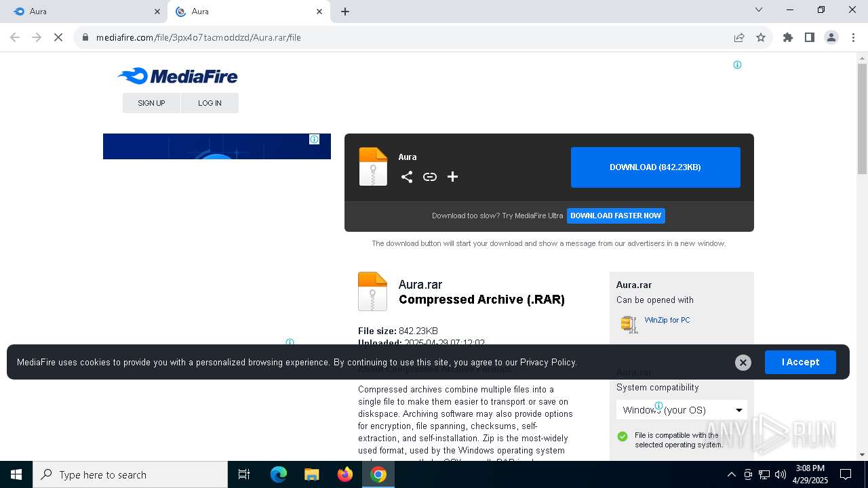868x488 pixels.
Task: Click the 'File size: 842.23KB' text
Action: point(398,331)
